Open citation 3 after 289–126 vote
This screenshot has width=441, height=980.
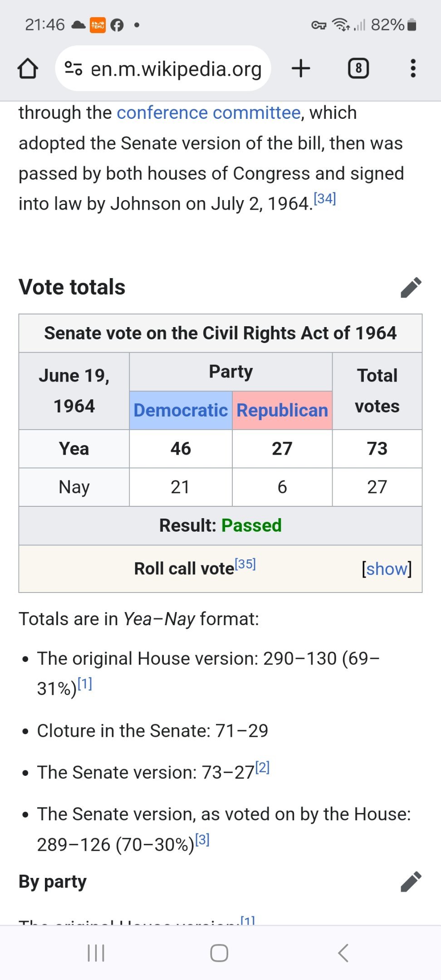pos(202,840)
